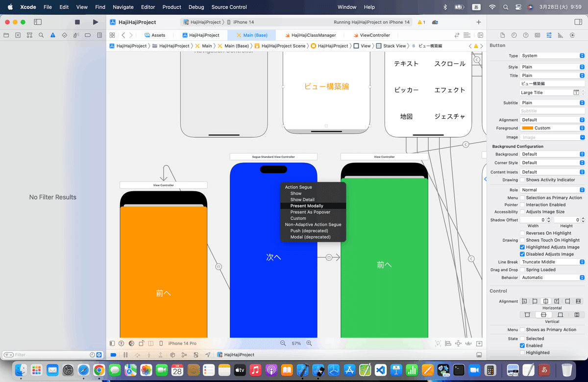Open the History inspector icon
This screenshot has height=382, width=588.
click(514, 35)
